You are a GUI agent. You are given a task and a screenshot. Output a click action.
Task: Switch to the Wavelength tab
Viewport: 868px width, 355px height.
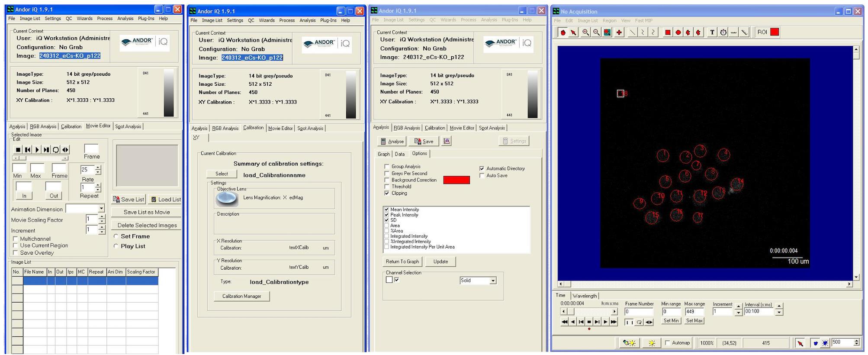point(584,296)
